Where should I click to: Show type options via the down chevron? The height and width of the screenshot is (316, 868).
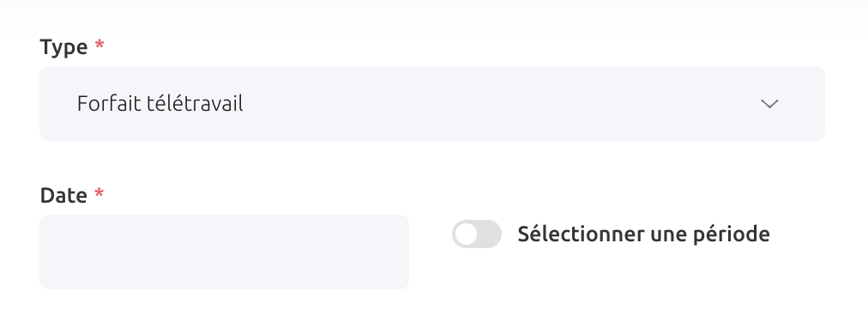pyautogui.click(x=769, y=104)
